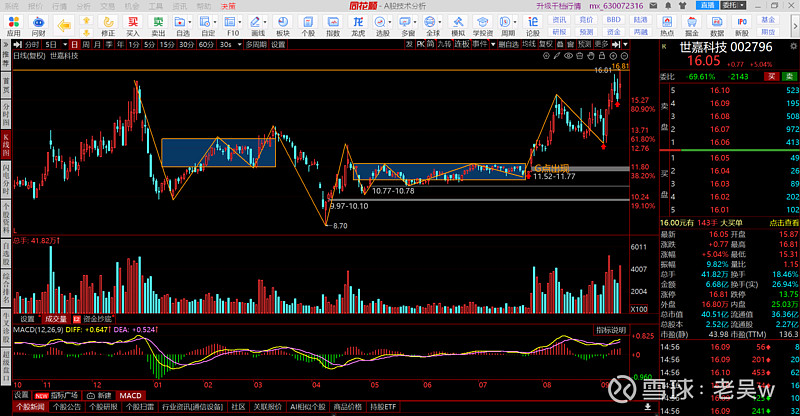
Task: Switch to 月 monthly period
Action: (97, 44)
